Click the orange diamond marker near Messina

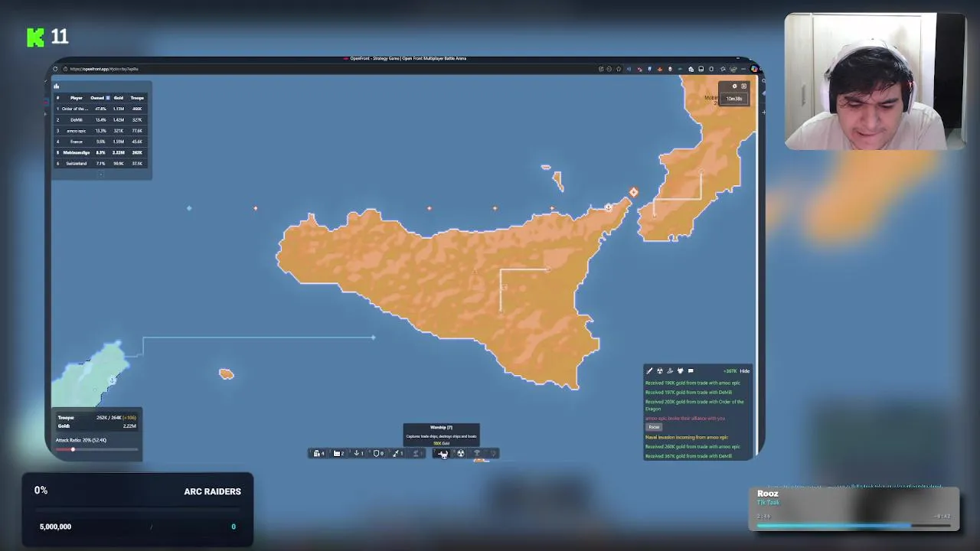633,192
